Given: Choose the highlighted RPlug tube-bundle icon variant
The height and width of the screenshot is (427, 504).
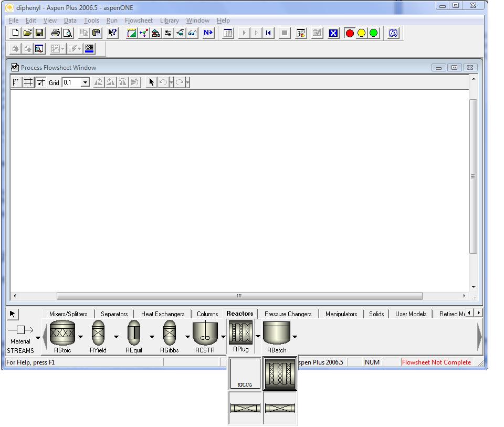Looking at the screenshot, I should pos(280,373).
